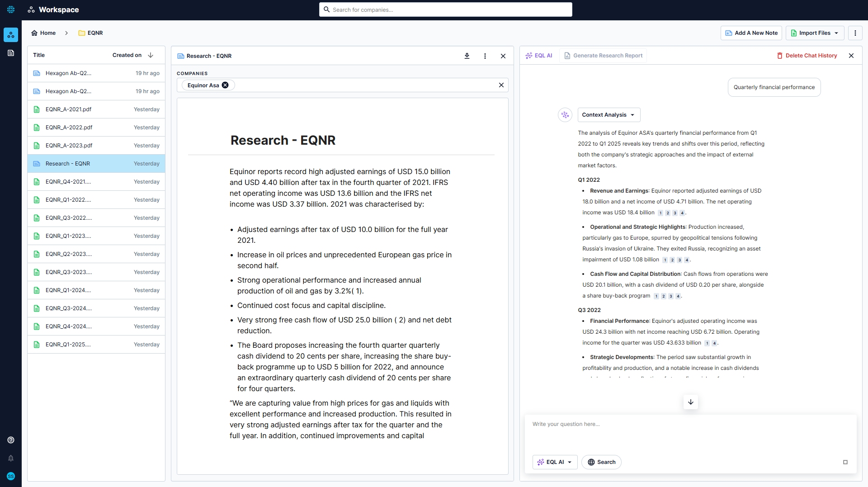Open the EQNR_Q1-2023 file
Screen dimensions: 868x487
point(96,236)
